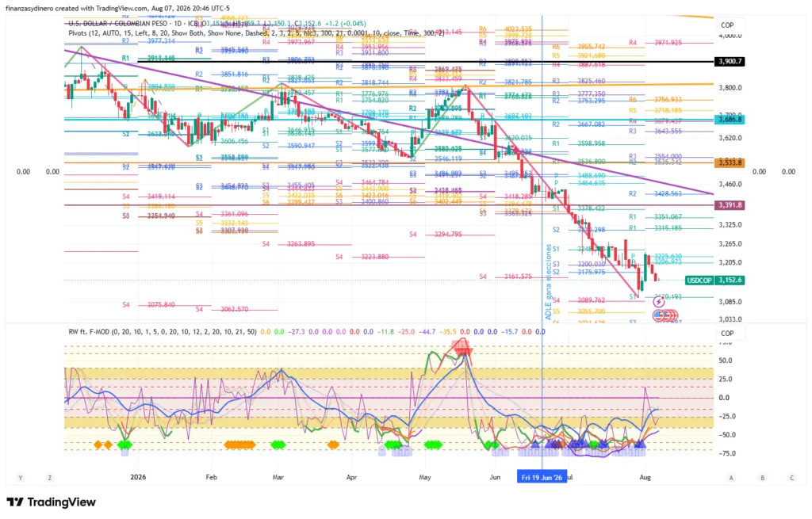The image size is (812, 519).
Task: Click the R1 3315.185 pivot label
Action: pos(656,227)
